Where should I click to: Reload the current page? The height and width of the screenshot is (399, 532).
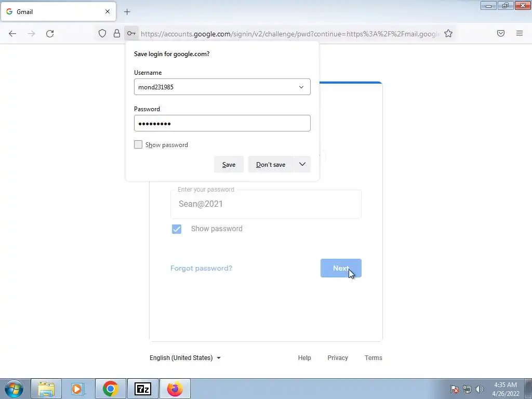point(50,34)
